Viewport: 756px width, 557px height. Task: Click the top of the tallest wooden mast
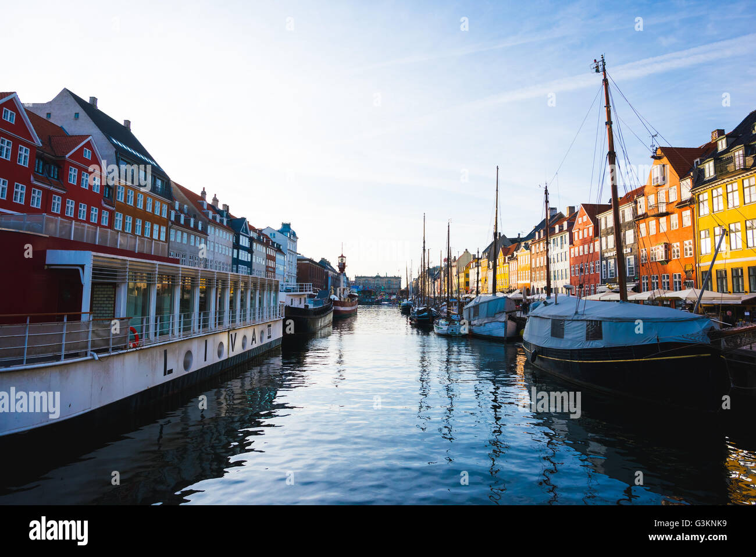(x=600, y=62)
